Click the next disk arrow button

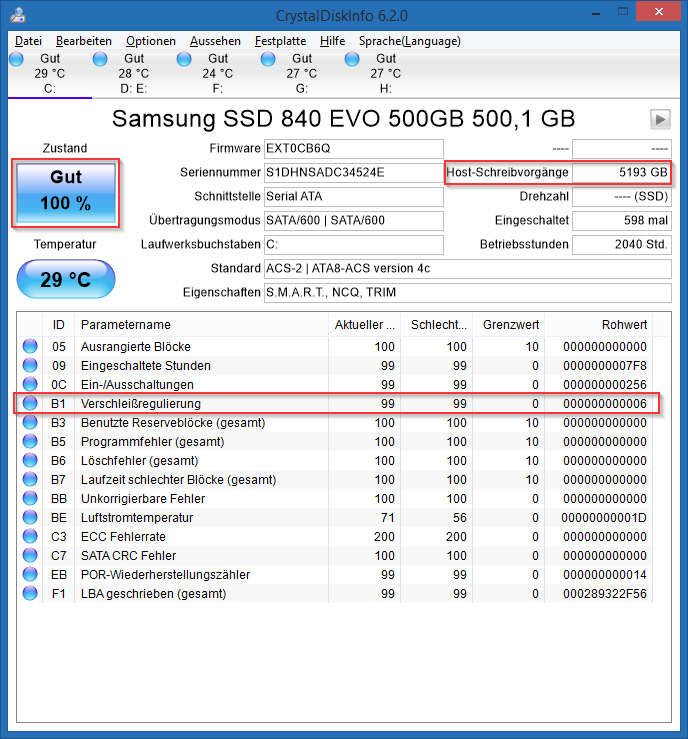click(x=660, y=119)
